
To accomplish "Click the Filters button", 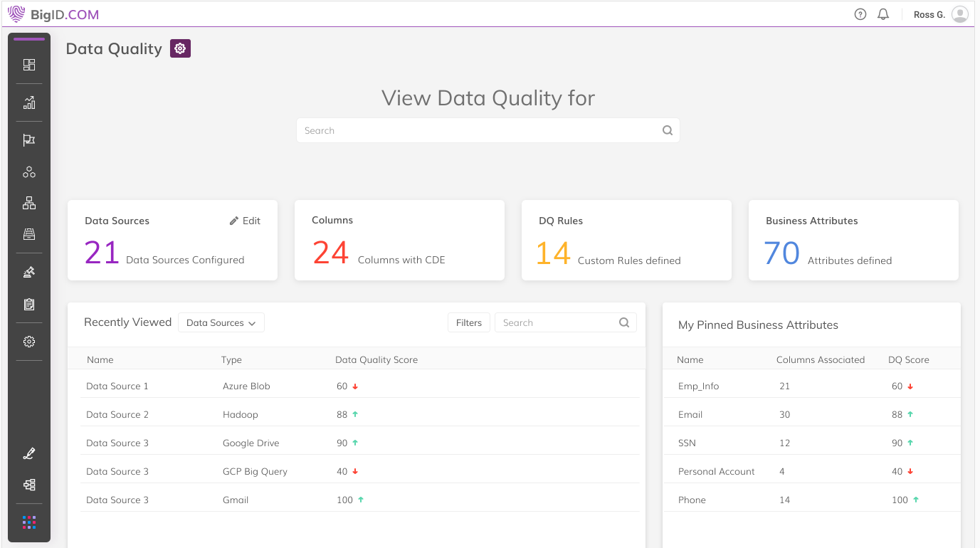I will [468, 322].
